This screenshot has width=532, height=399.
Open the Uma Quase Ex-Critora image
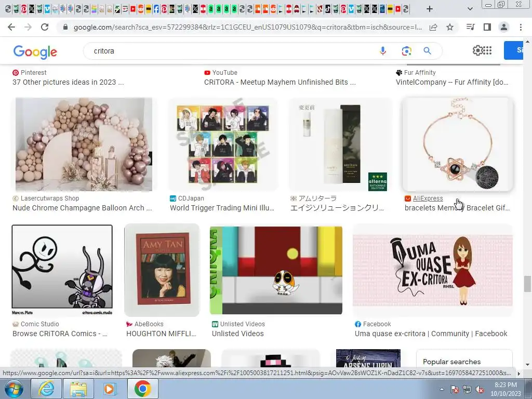click(x=433, y=270)
